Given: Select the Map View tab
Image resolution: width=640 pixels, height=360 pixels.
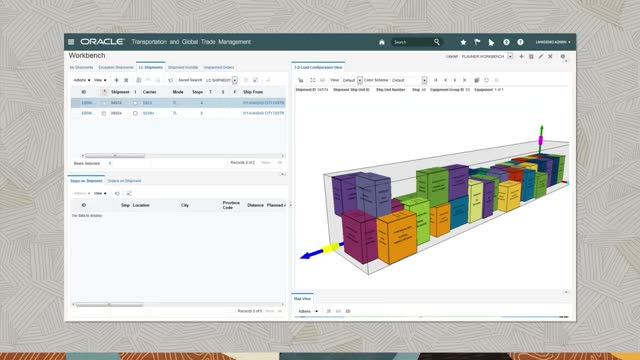Looking at the screenshot, I should click(x=302, y=299).
